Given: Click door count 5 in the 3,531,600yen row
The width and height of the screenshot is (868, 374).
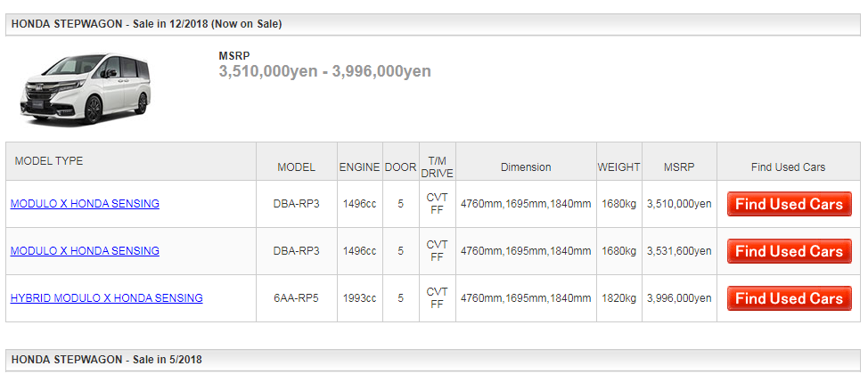Looking at the screenshot, I should tap(400, 251).
